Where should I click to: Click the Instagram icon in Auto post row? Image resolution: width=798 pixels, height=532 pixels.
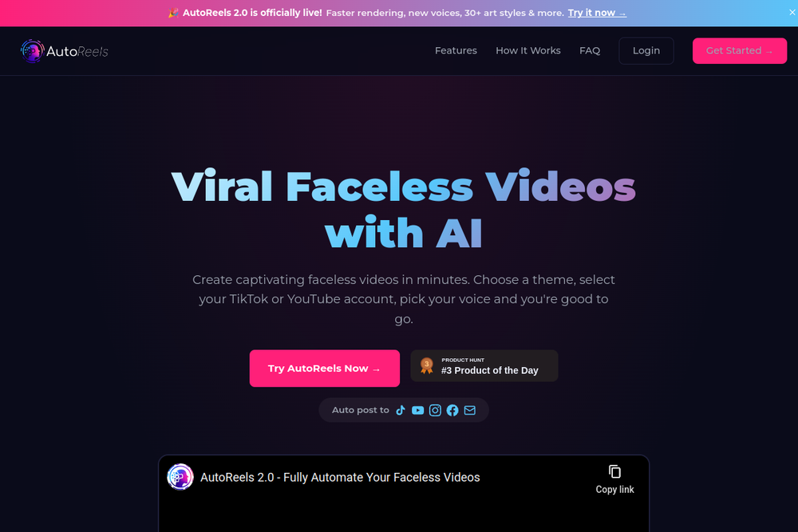[435, 410]
